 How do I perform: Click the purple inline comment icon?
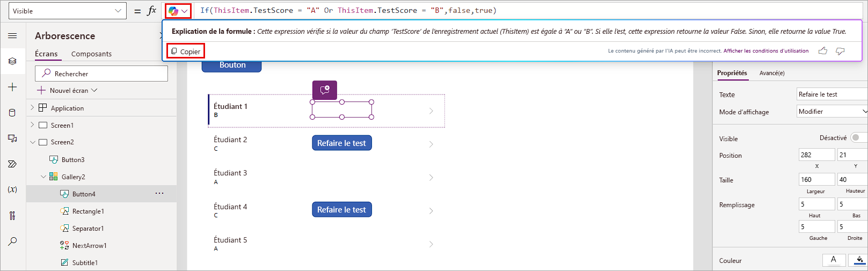(325, 90)
